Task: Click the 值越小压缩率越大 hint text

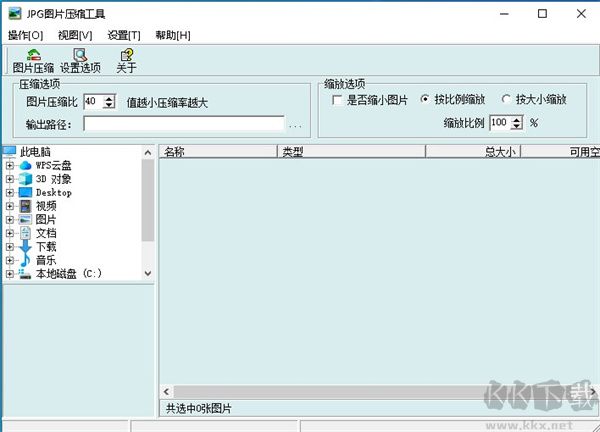Action: pos(167,103)
